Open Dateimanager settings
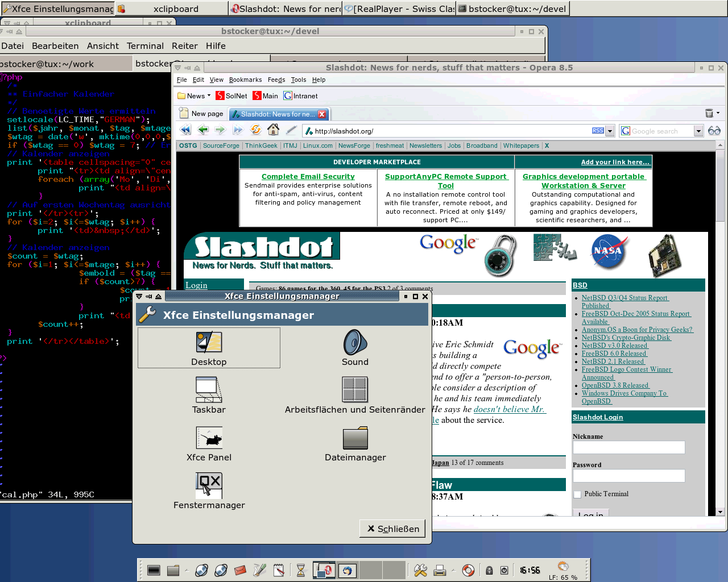Screen dimensions: 728x582 point(355,443)
